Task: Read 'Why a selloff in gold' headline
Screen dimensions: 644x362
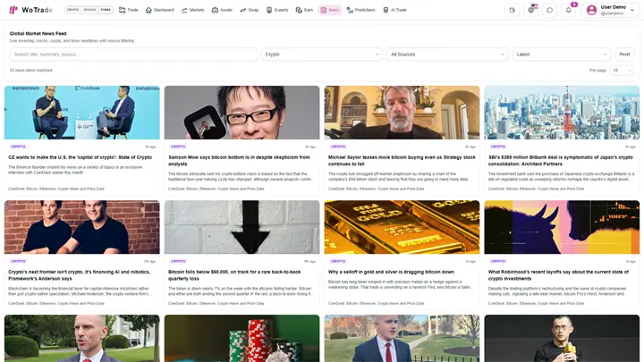Action: click(x=391, y=272)
